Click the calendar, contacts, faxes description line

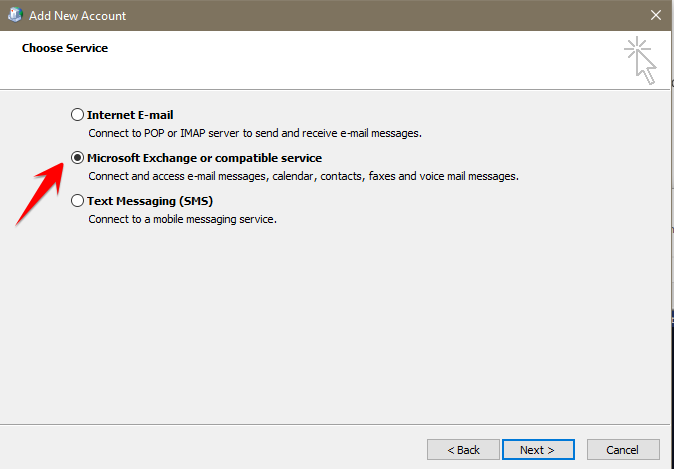[x=303, y=176]
